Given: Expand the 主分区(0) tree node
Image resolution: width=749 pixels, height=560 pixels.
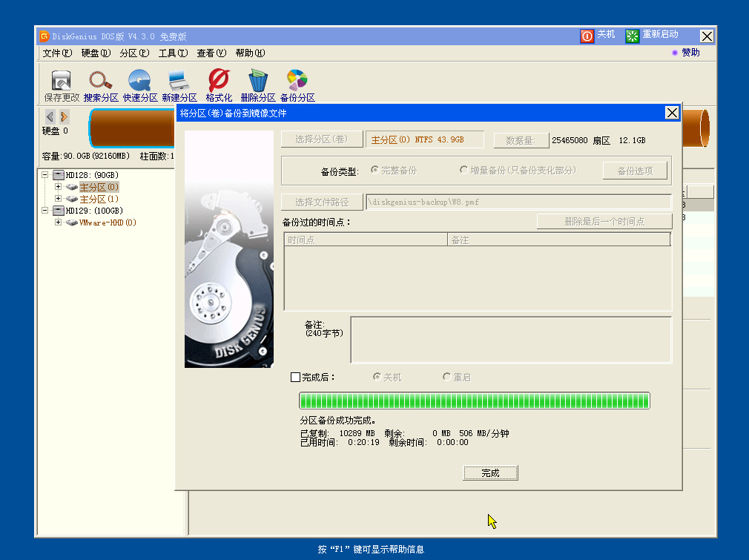Looking at the screenshot, I should [x=58, y=187].
